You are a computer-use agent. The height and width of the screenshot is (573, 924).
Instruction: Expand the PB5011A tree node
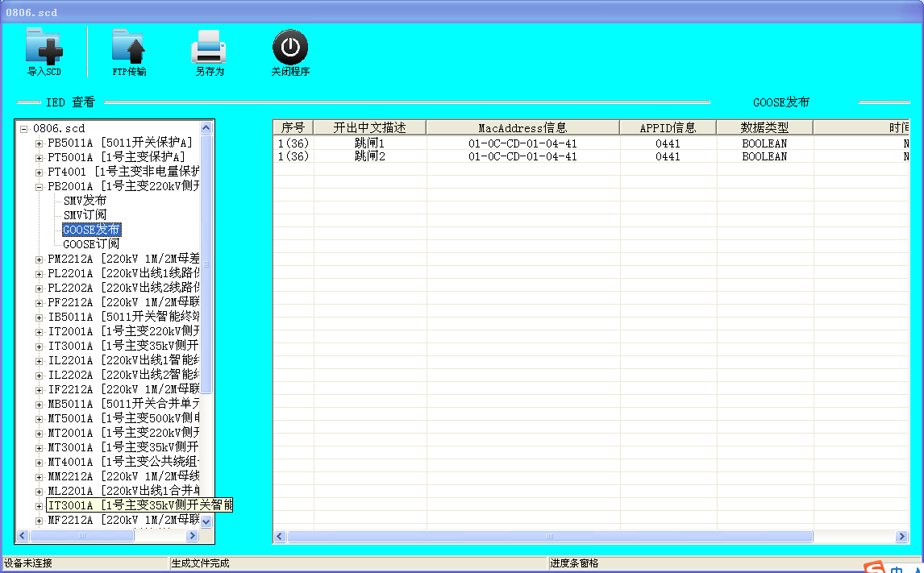pyautogui.click(x=39, y=143)
